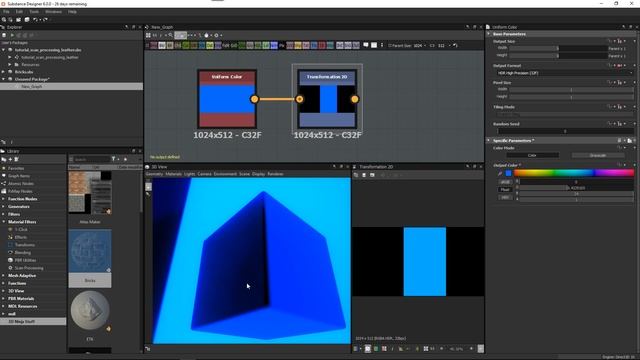Screen dimensions: 640x360
Task: Select the Bricks library thumbnail
Action: pos(90,251)
